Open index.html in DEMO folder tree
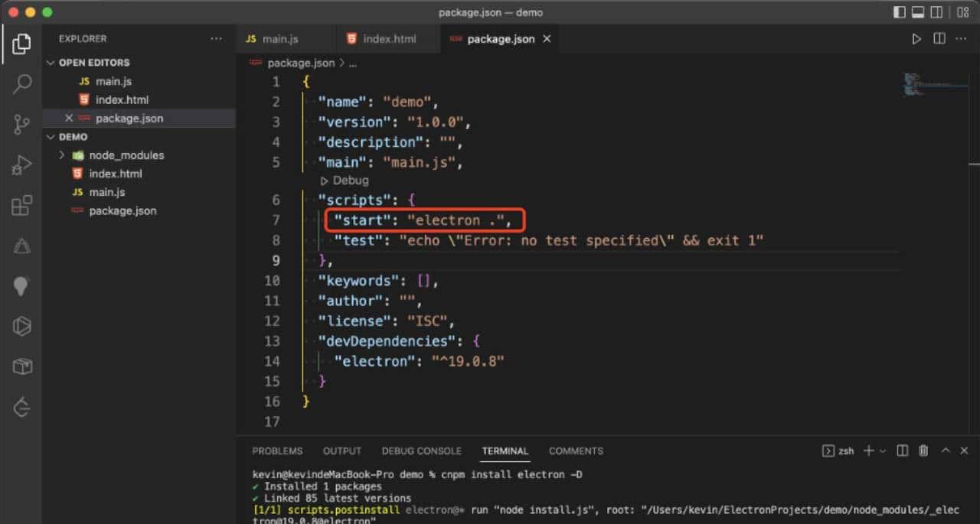 [116, 174]
